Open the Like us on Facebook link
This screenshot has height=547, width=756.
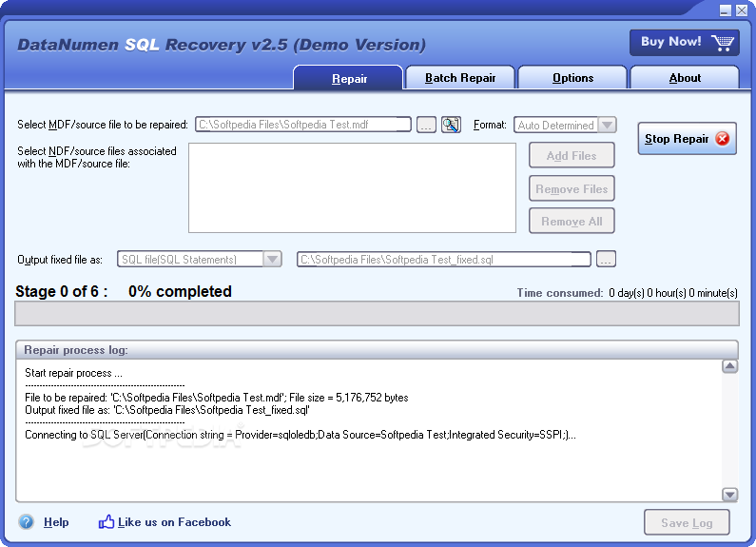174,522
